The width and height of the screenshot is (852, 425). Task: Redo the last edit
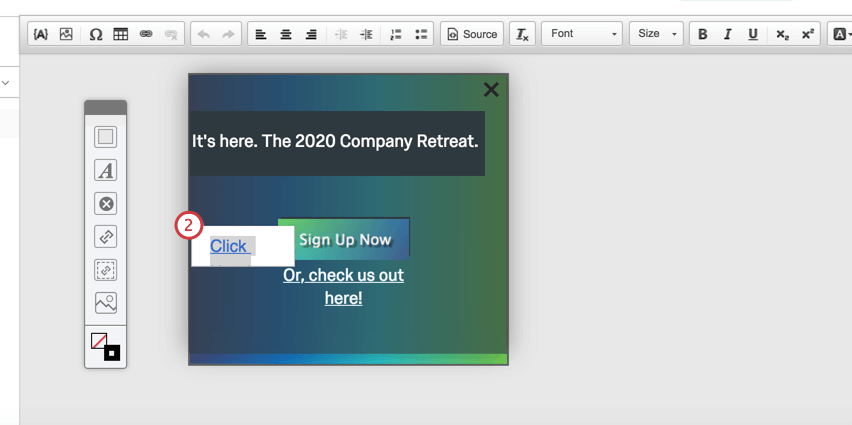pos(229,34)
